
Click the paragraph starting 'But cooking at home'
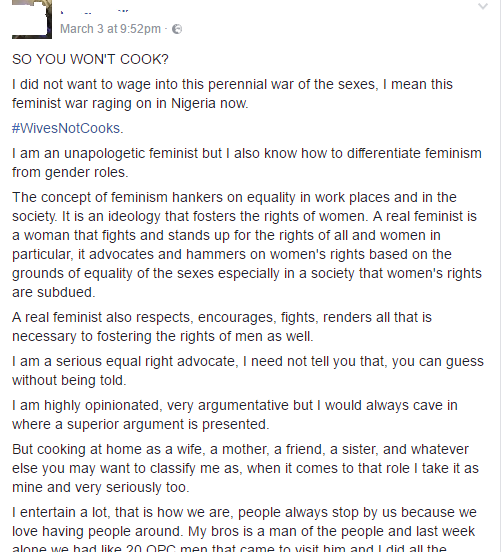pos(245,468)
